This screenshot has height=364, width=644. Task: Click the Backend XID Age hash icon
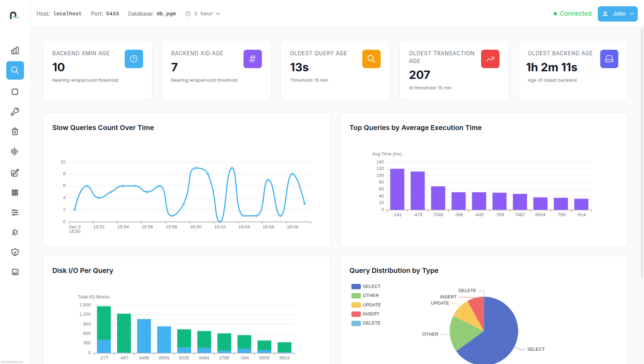[x=253, y=59]
